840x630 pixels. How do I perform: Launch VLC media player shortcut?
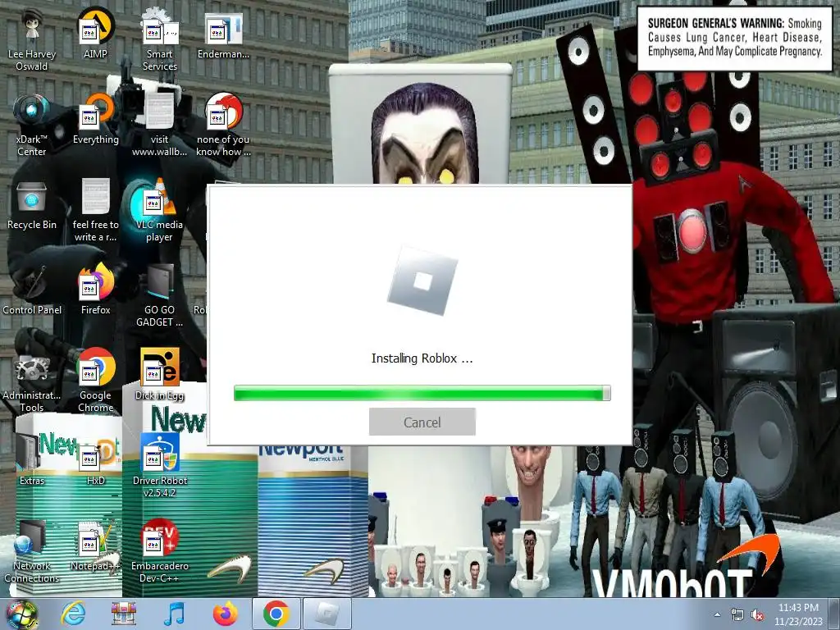159,211
